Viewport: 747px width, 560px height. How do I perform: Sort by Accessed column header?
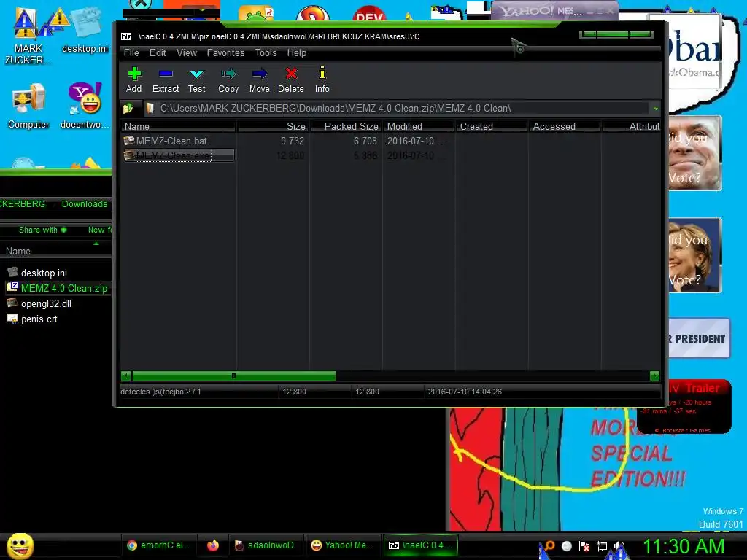[x=565, y=126]
